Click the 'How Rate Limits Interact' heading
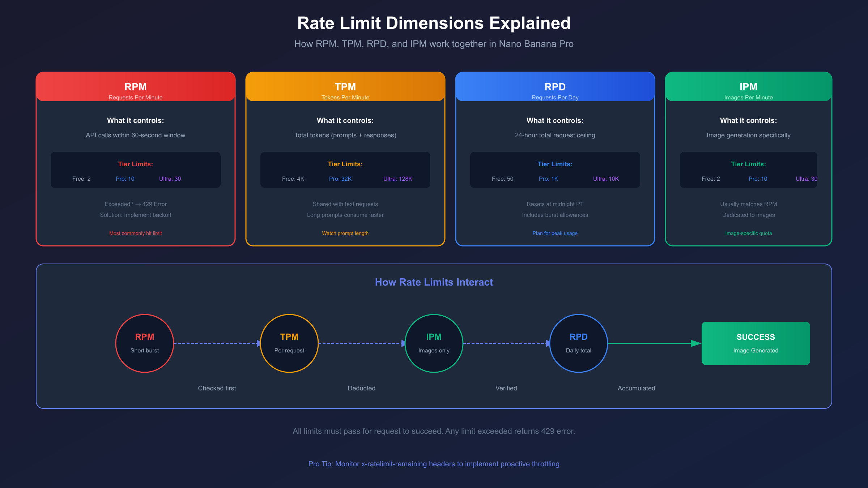Image resolution: width=868 pixels, height=488 pixels. tap(434, 282)
